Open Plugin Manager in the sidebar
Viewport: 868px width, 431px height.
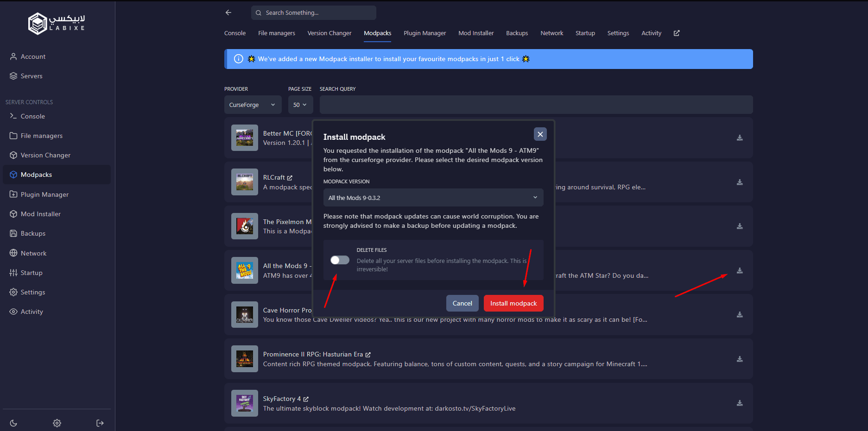(x=57, y=194)
